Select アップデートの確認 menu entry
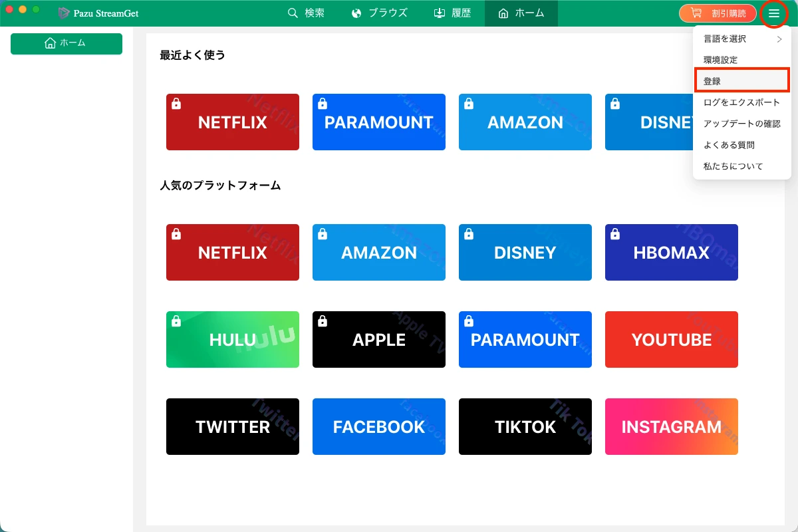 pyautogui.click(x=742, y=124)
